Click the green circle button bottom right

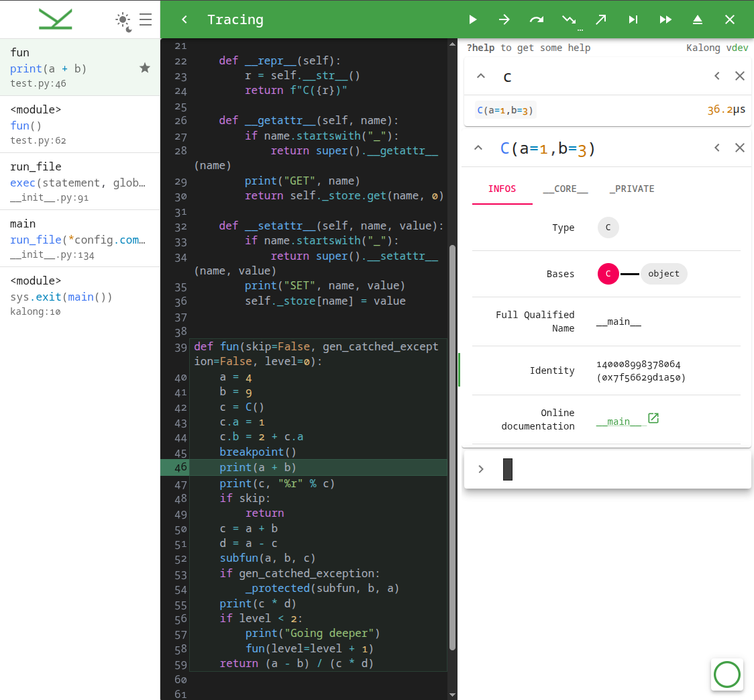727,674
